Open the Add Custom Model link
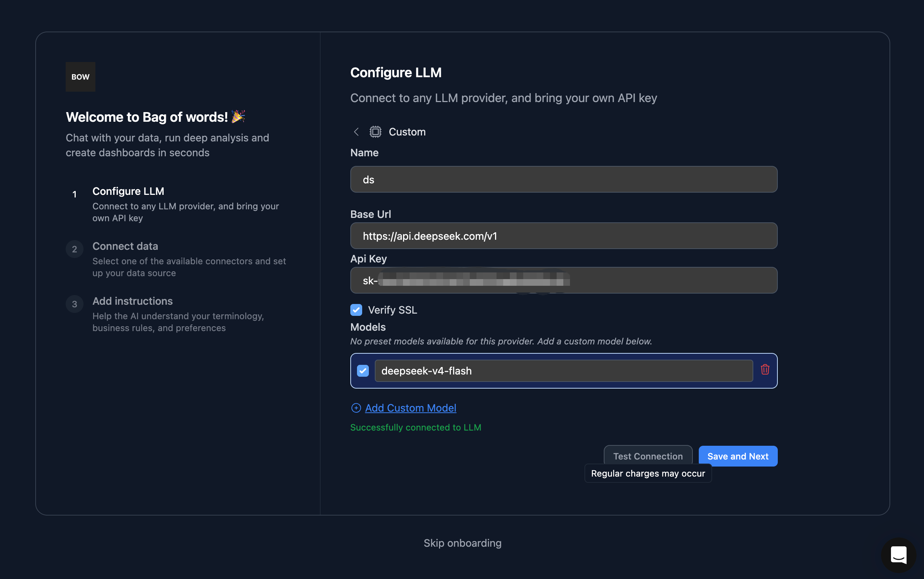The height and width of the screenshot is (579, 924). (x=410, y=408)
